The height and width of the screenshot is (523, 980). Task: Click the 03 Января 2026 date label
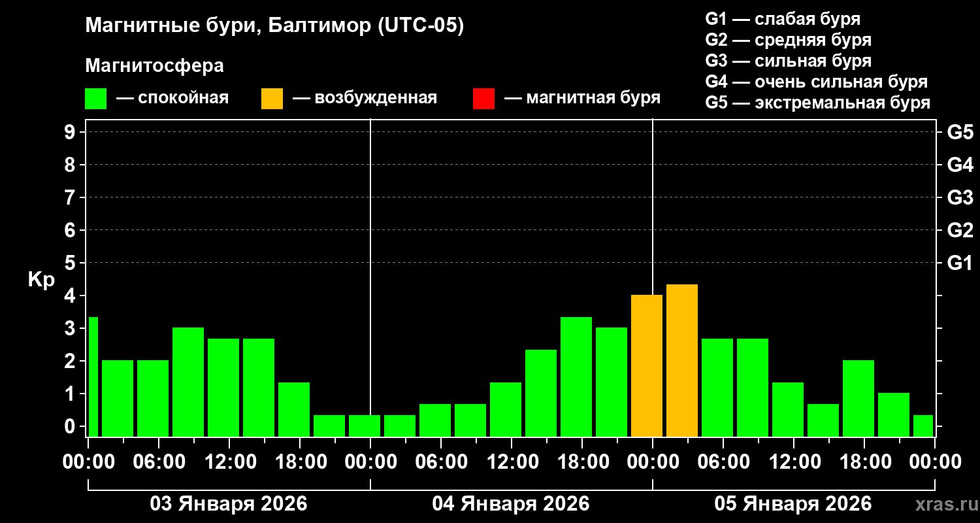click(x=229, y=503)
